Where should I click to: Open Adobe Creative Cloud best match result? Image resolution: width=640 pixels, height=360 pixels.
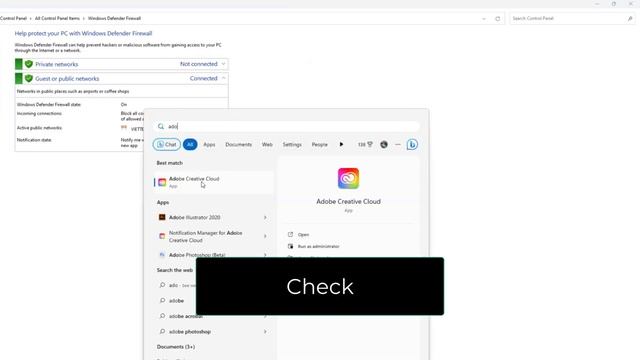(x=213, y=182)
